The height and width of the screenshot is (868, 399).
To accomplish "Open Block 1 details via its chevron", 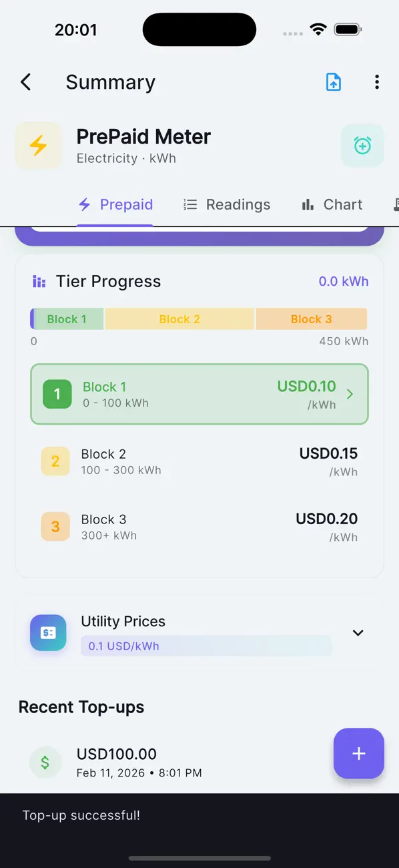I will click(x=349, y=394).
